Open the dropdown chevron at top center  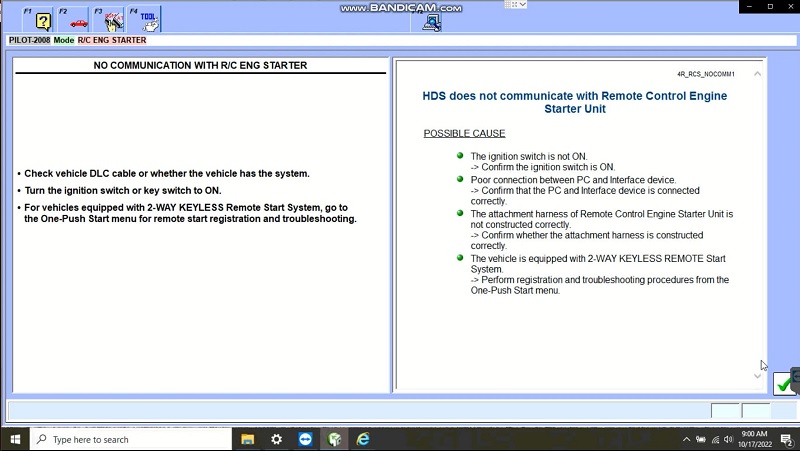coord(522,5)
